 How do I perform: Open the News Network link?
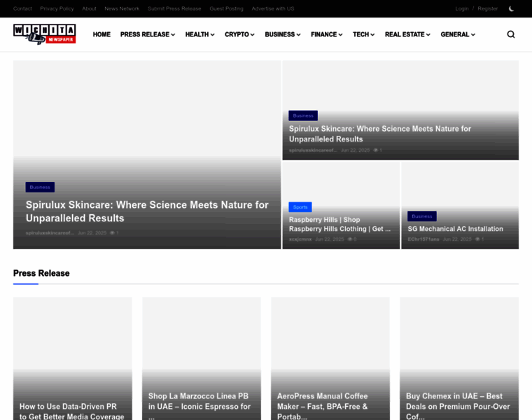(122, 8)
